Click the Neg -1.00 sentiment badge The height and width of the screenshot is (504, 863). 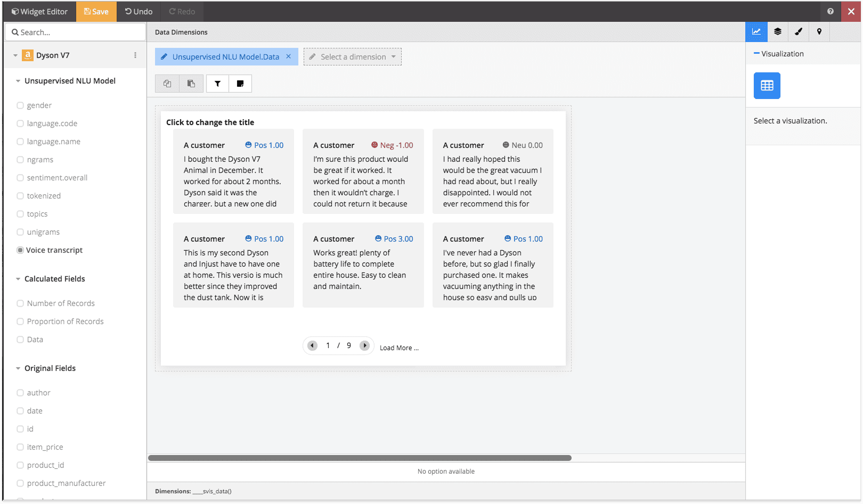pyautogui.click(x=392, y=145)
